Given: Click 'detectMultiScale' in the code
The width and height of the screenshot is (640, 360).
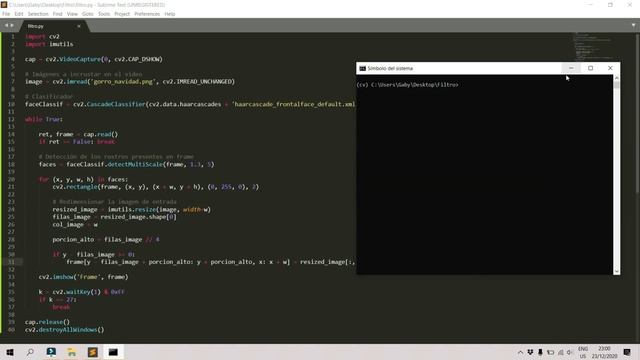Looking at the screenshot, I should pyautogui.click(x=135, y=164).
